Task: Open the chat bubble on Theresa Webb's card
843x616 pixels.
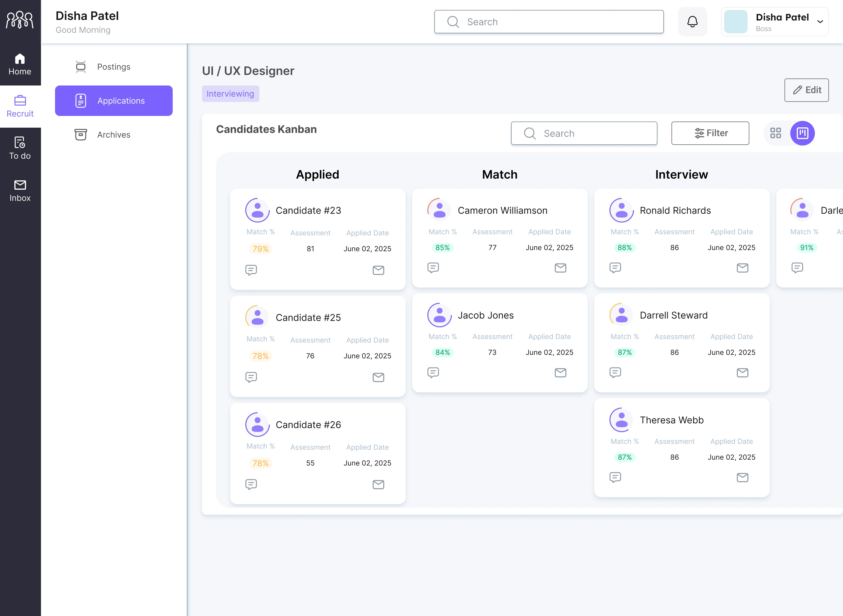Action: (x=615, y=477)
